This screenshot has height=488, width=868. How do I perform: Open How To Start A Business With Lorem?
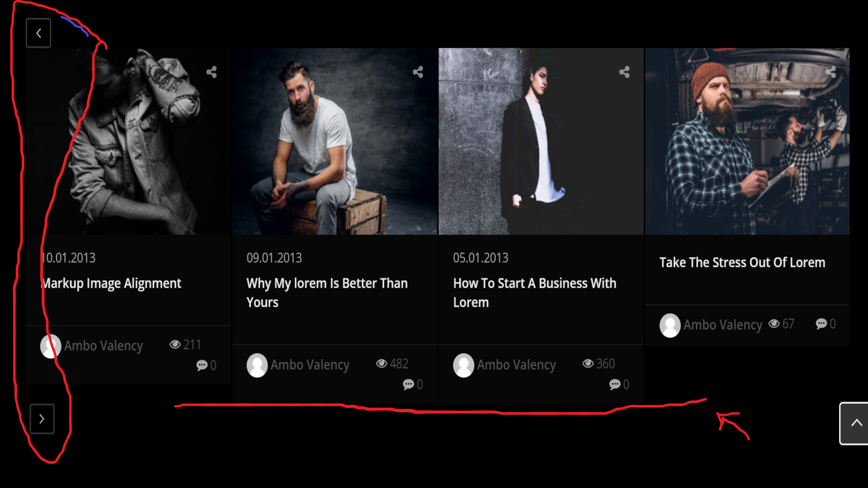(534, 293)
